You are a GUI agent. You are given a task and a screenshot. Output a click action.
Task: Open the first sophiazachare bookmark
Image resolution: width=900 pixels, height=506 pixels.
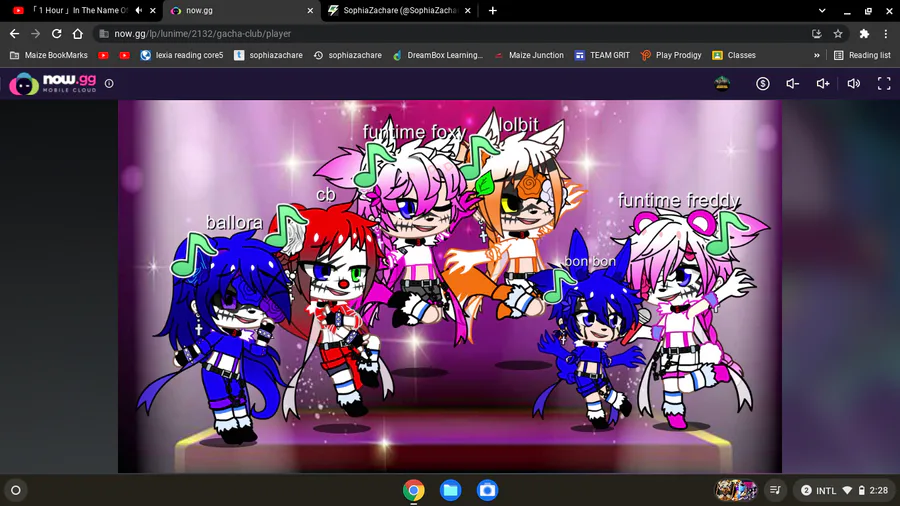268,55
